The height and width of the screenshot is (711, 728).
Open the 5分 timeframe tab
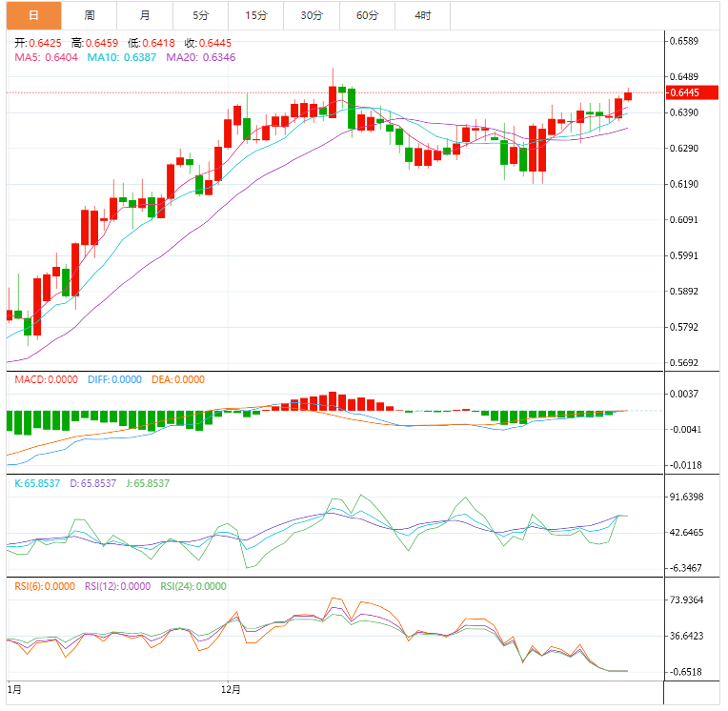pyautogui.click(x=200, y=15)
